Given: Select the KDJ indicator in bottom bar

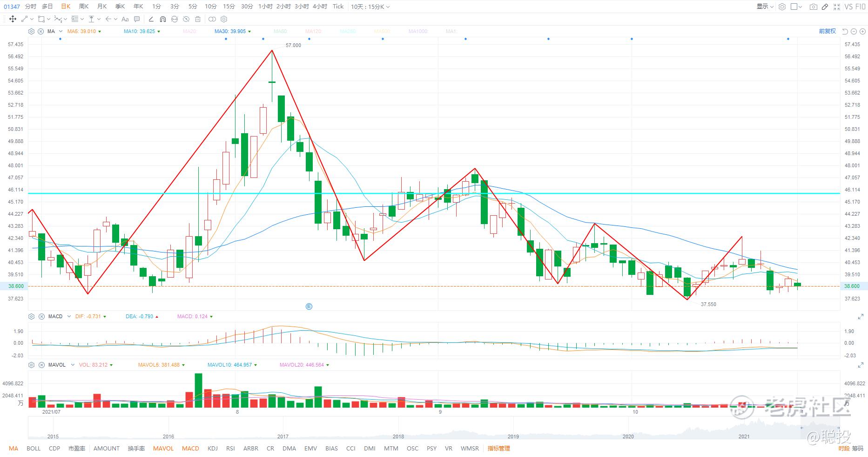Looking at the screenshot, I should click(213, 449).
